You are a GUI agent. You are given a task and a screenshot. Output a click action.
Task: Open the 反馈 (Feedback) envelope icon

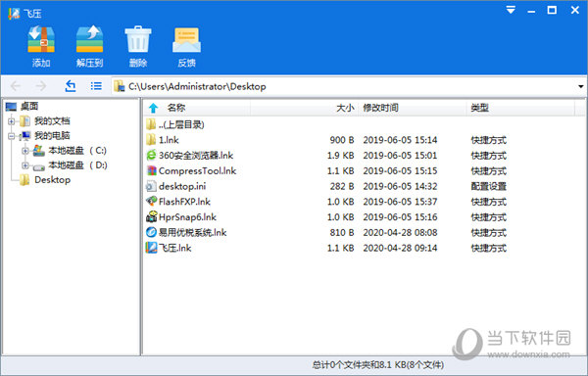[186, 40]
